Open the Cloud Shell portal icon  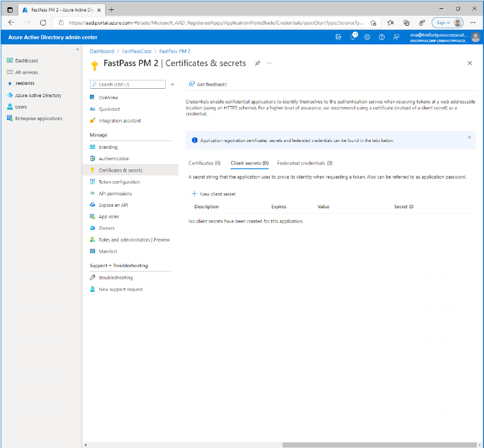pyautogui.click(x=338, y=37)
